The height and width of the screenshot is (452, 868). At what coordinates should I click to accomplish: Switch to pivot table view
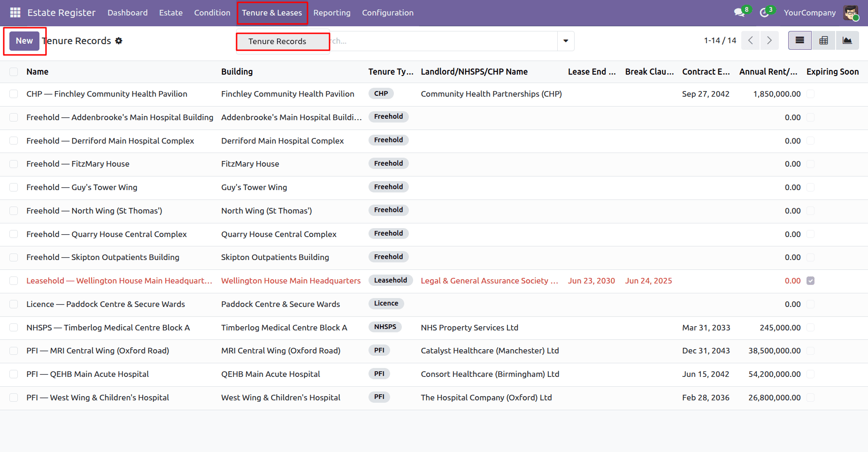pos(823,40)
